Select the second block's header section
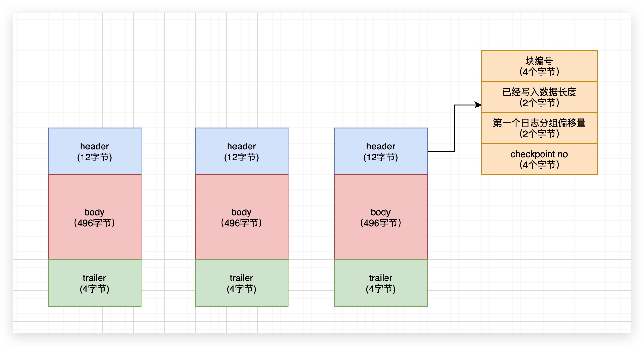 click(241, 151)
